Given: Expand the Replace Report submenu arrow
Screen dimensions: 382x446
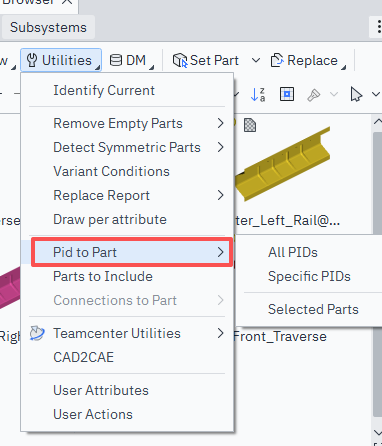Looking at the screenshot, I should point(220,195).
